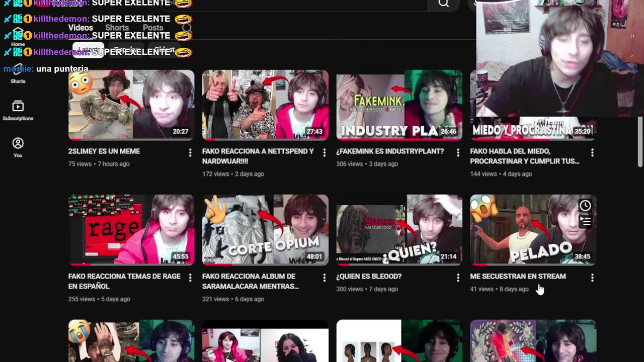Viewport: 644px width, 362px height.
Task: Open title FAKO REACCIONA TEMAS DE RAGE EN ESPAÑOL
Action: [x=124, y=281]
